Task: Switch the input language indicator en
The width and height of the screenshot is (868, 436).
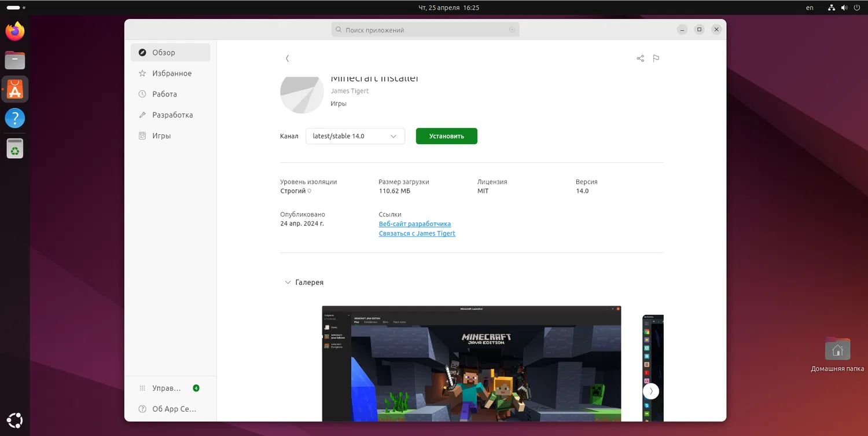Action: point(810,8)
